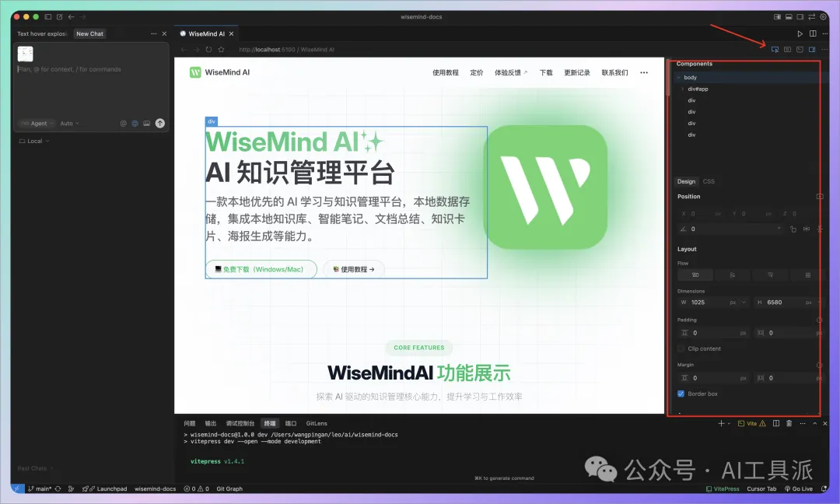Click the 使用教程 arrow button in hero
The image size is (840, 504).
tap(354, 269)
